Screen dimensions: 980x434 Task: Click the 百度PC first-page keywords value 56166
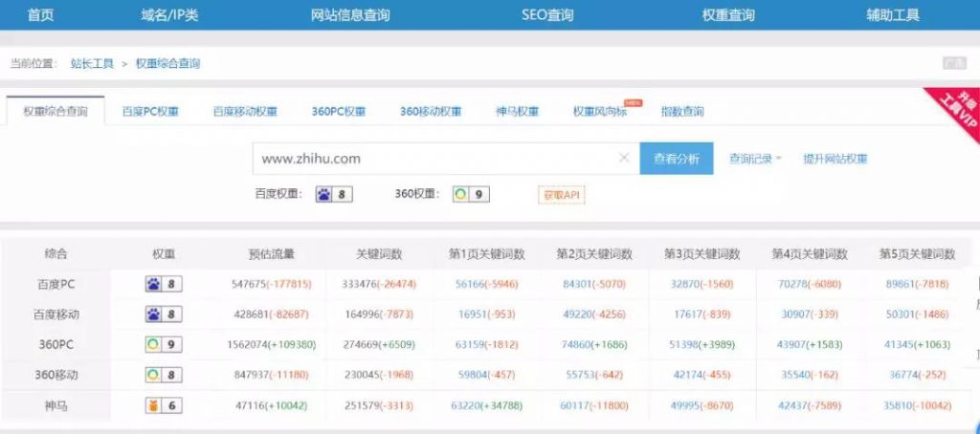click(x=469, y=284)
